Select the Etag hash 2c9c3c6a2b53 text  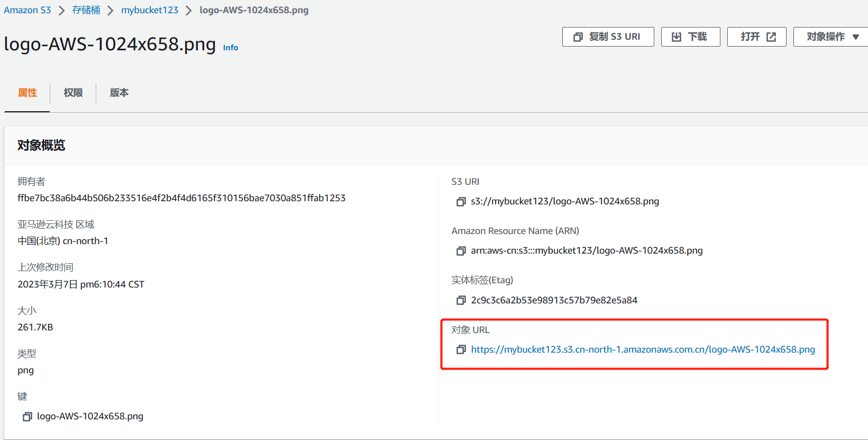click(x=554, y=300)
